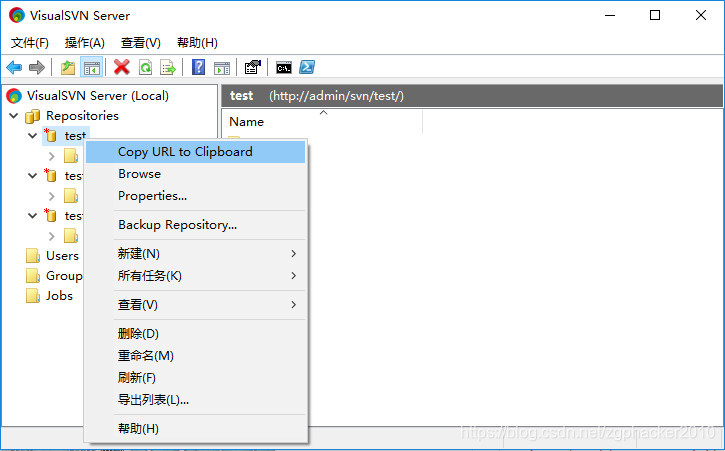Collapse the Repositories node
Screen dimensions: 725x451
(14, 116)
